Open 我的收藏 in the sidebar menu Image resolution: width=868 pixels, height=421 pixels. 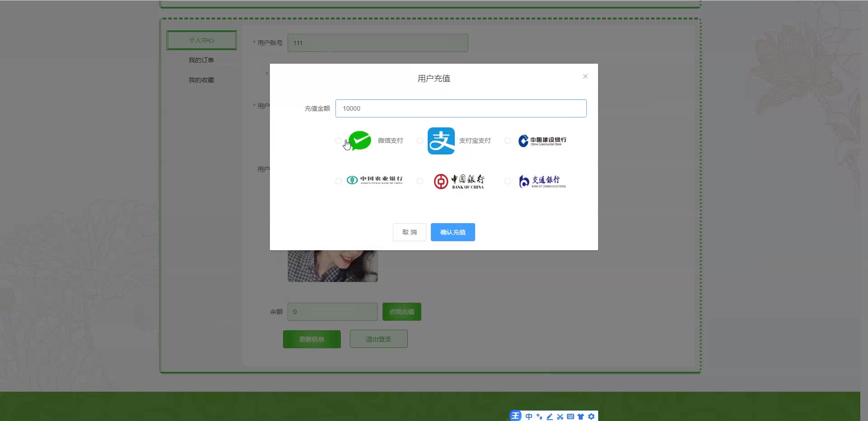point(202,80)
